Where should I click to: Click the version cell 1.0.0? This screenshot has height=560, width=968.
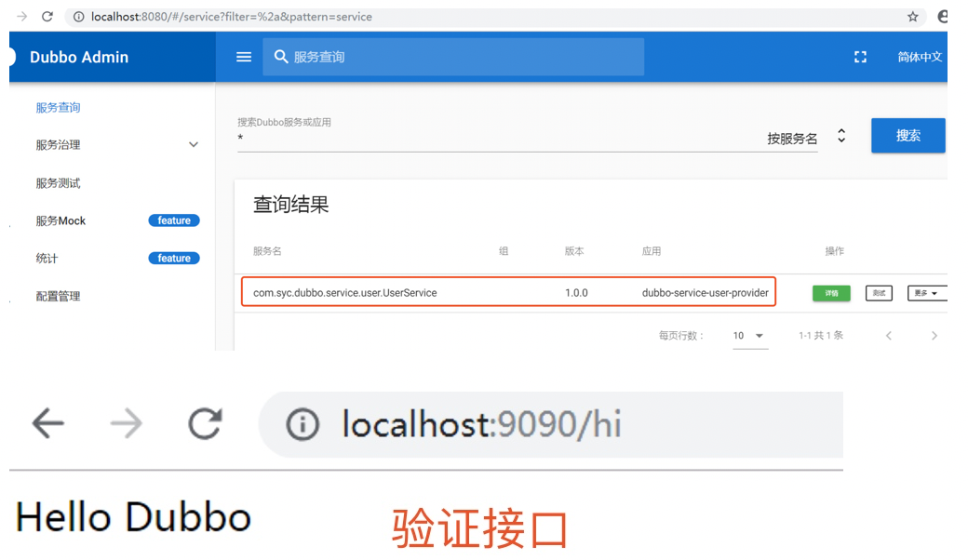[x=576, y=293]
